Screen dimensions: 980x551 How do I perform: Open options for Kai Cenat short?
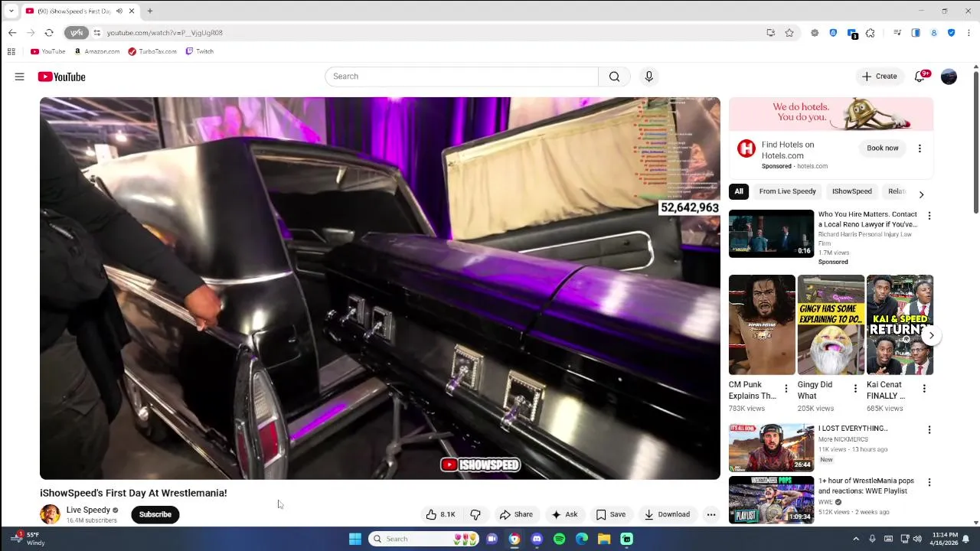[924, 389]
